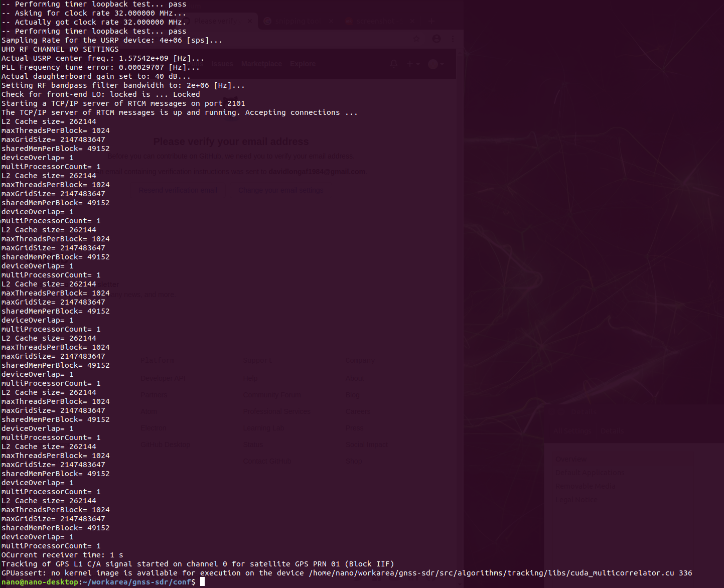Open the GitHub Desktop footer link
Screen dimensions: 724x588
tap(166, 444)
